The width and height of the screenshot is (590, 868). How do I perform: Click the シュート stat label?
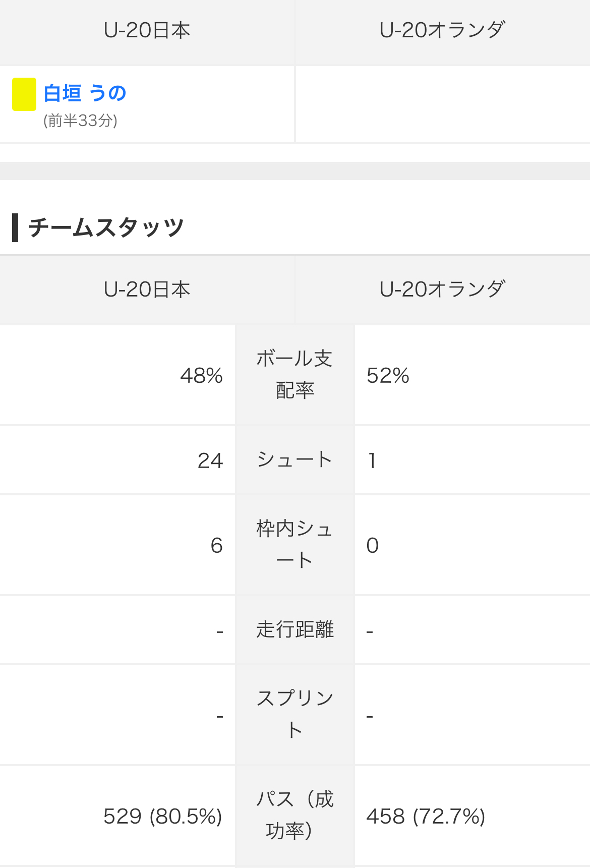tap(294, 459)
